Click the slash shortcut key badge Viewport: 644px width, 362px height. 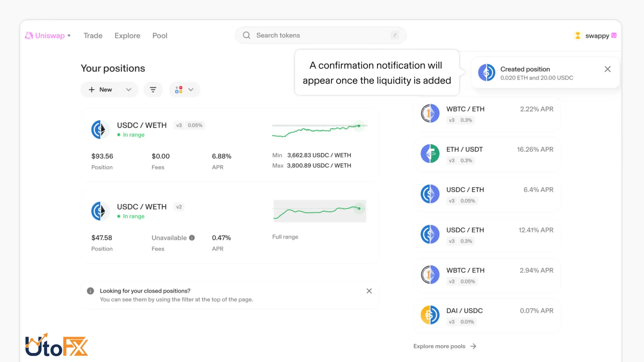click(395, 35)
